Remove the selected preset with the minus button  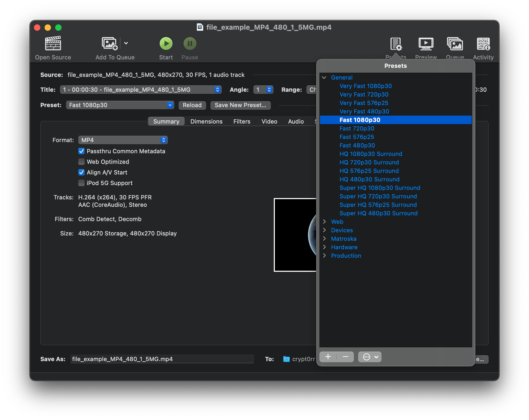coord(345,357)
